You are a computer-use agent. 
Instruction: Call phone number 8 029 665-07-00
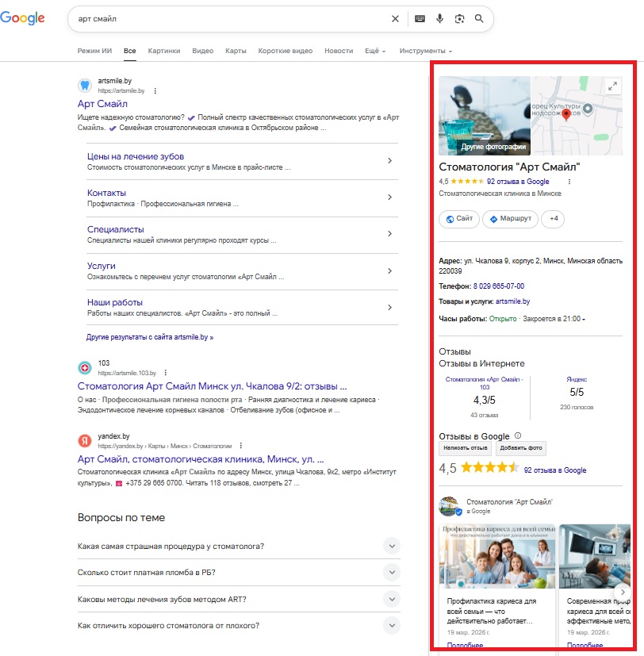[x=499, y=286]
